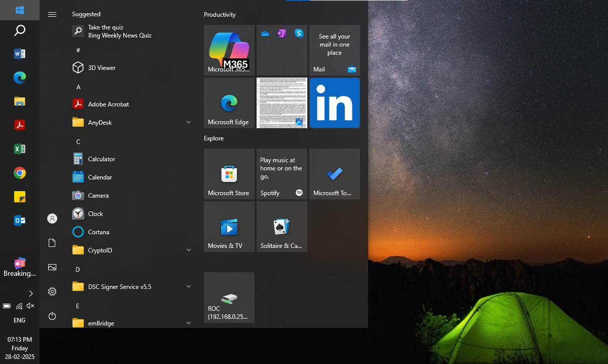This screenshot has height=364, width=608.
Task: Open the Breaking news widget
Action: click(x=19, y=268)
